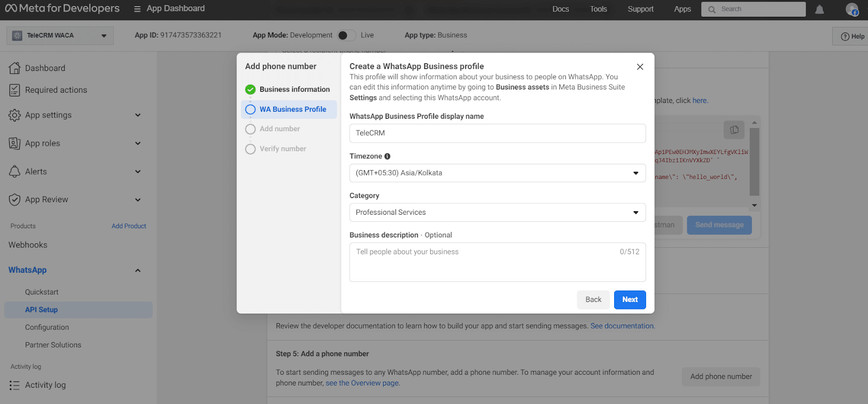Focus the display name field with TeleCRM
Image resolution: width=868 pixels, height=404 pixels.
pyautogui.click(x=497, y=133)
